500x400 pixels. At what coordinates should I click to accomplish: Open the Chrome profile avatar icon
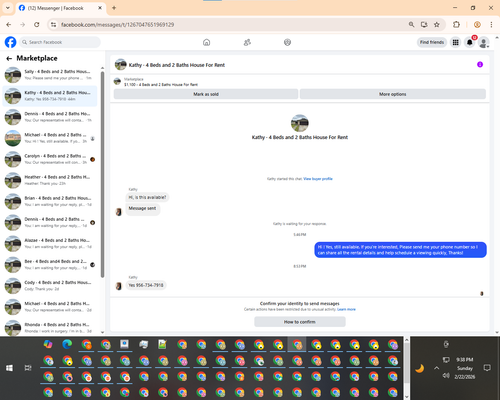[477, 24]
